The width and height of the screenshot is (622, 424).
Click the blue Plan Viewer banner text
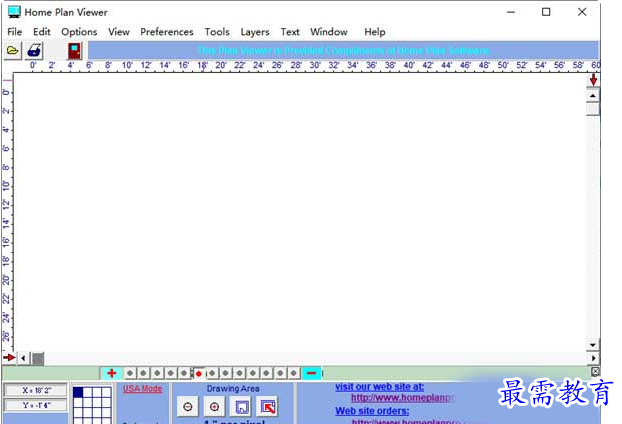click(343, 51)
